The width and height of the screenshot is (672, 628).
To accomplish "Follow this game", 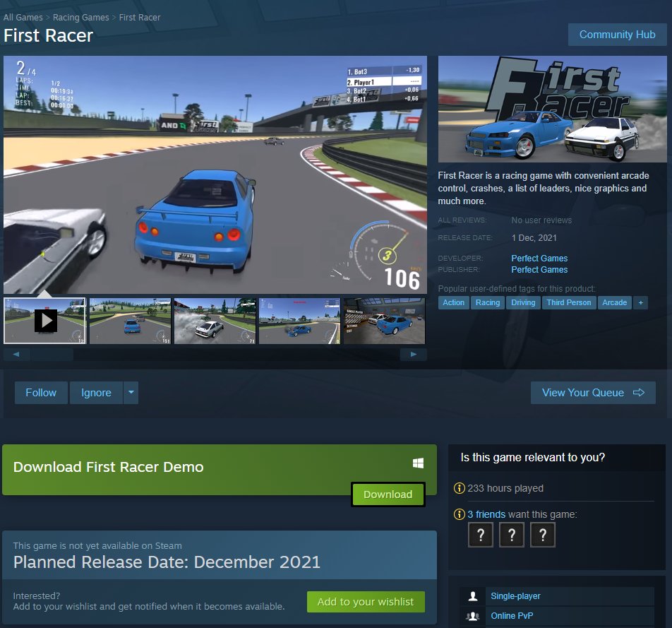I will (41, 393).
